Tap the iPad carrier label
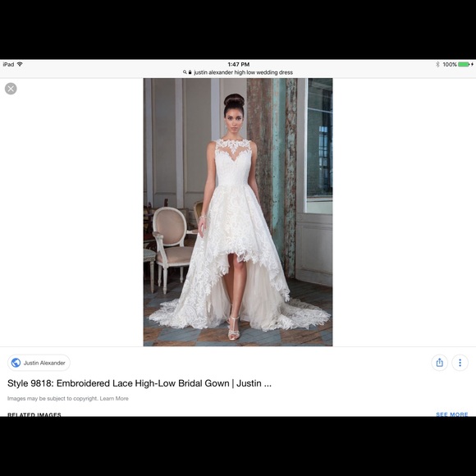The image size is (476, 476). (x=8, y=64)
